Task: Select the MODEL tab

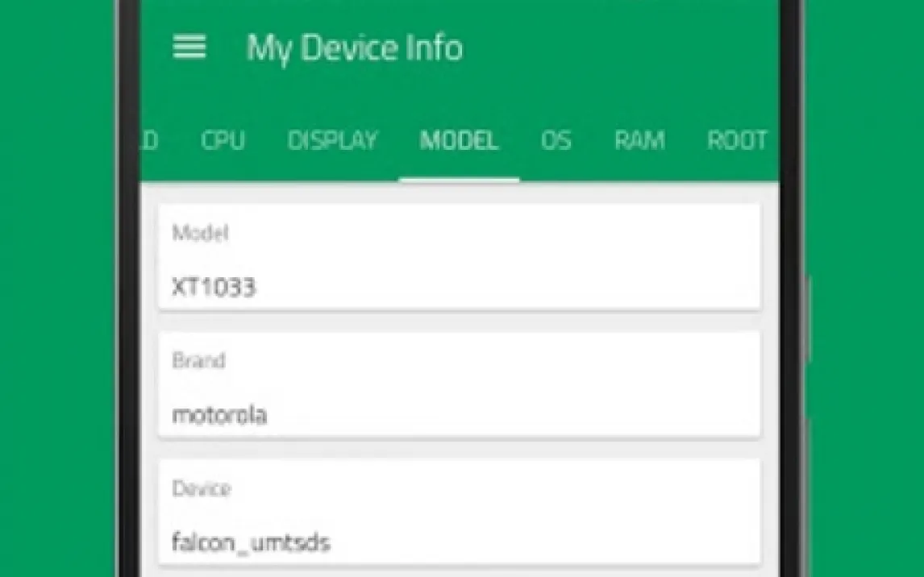Action: point(459,140)
